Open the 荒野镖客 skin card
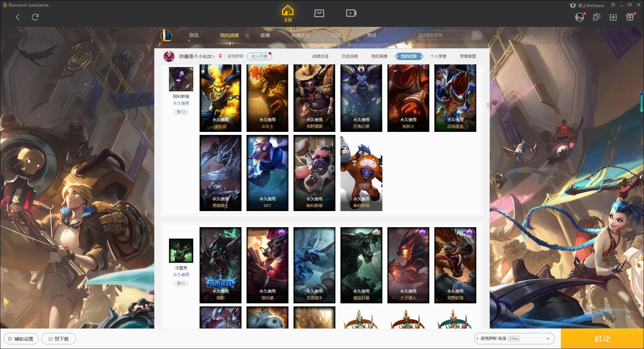Image resolution: width=644 pixels, height=349 pixels. (314, 98)
